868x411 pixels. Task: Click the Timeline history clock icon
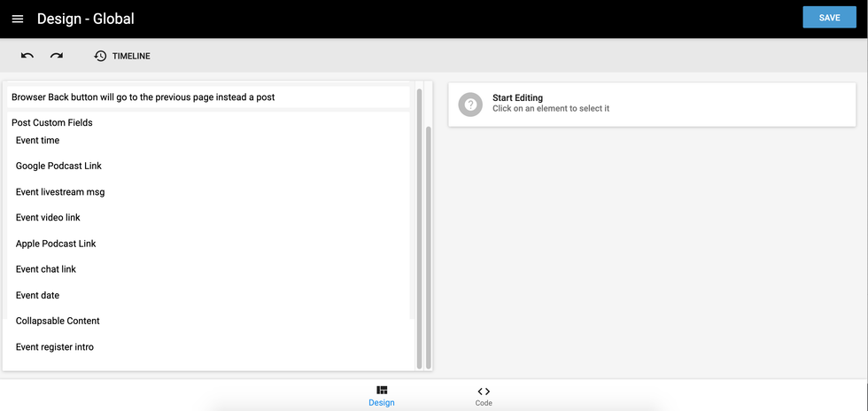tap(100, 56)
